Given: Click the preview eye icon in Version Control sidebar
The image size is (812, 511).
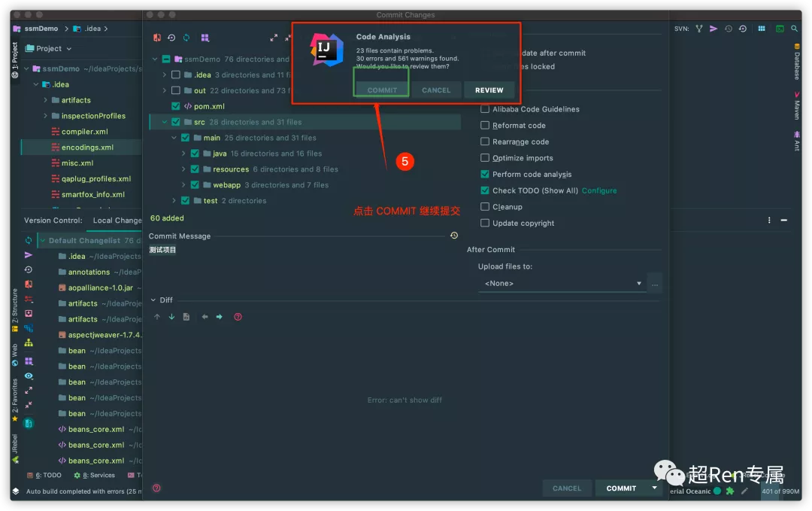Looking at the screenshot, I should pyautogui.click(x=29, y=376).
